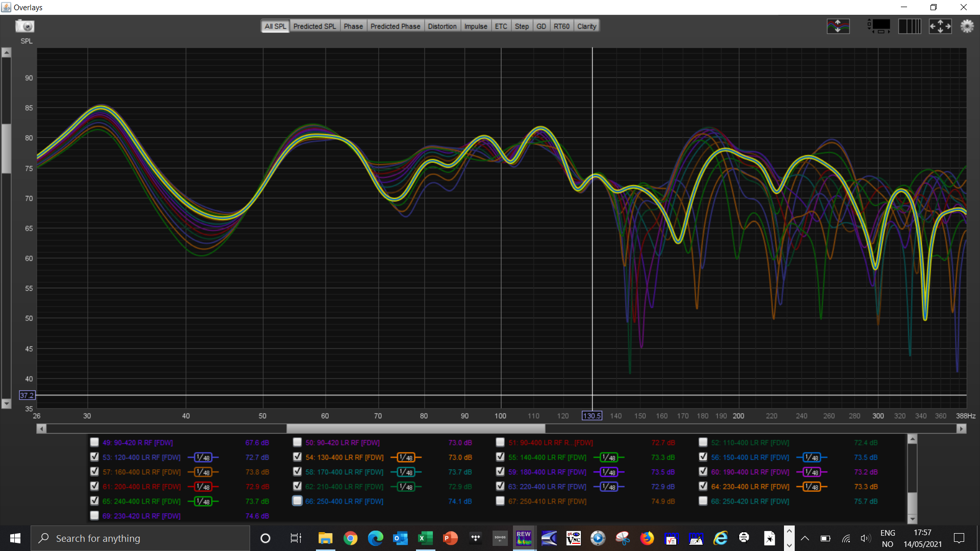Select the Clarity tab
This screenshot has height=551, width=980.
586,26
